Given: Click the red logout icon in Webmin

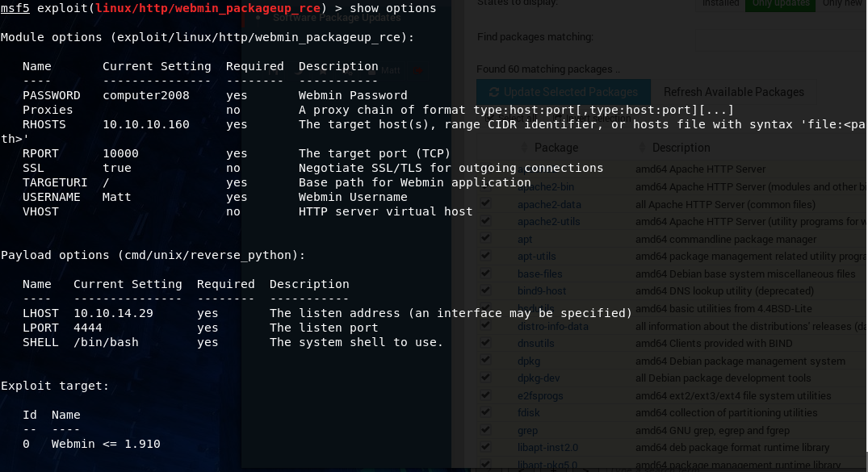Looking at the screenshot, I should click(x=418, y=71).
